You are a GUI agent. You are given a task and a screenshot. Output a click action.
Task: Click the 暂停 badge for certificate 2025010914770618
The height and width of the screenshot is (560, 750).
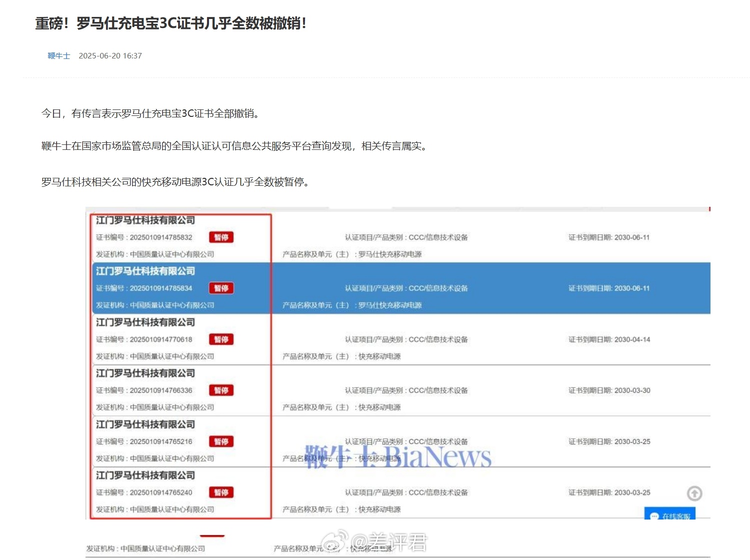pyautogui.click(x=221, y=339)
